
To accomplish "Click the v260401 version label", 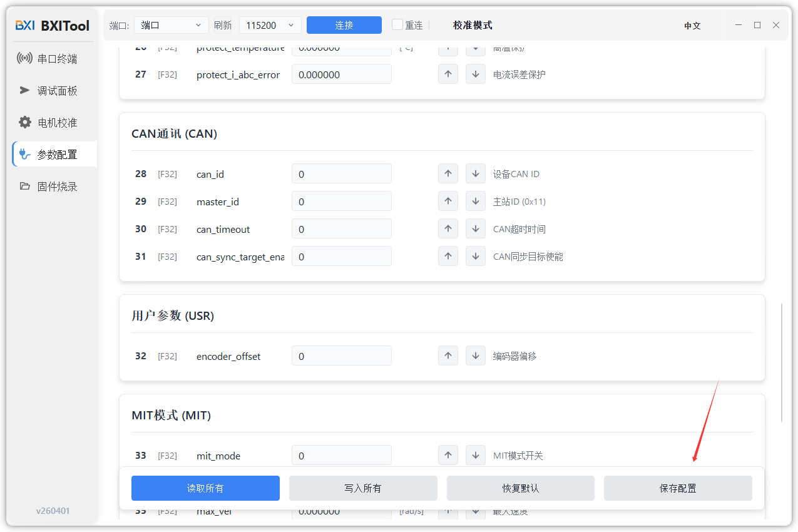I will point(53,511).
